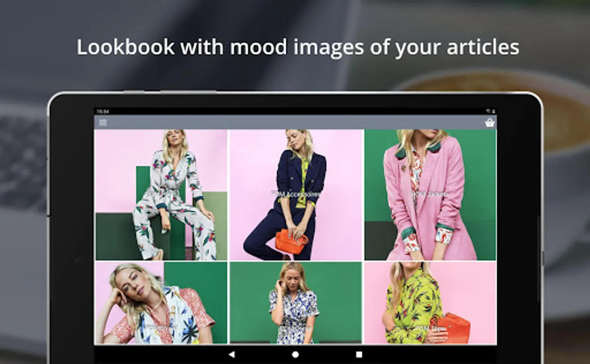Click the status bar clock time
Image resolution: width=590 pixels, height=364 pixels.
pos(103,111)
